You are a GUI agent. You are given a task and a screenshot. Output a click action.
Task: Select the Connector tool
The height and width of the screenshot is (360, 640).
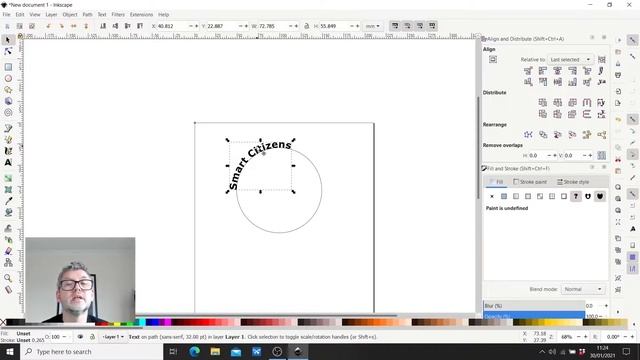tap(8, 263)
